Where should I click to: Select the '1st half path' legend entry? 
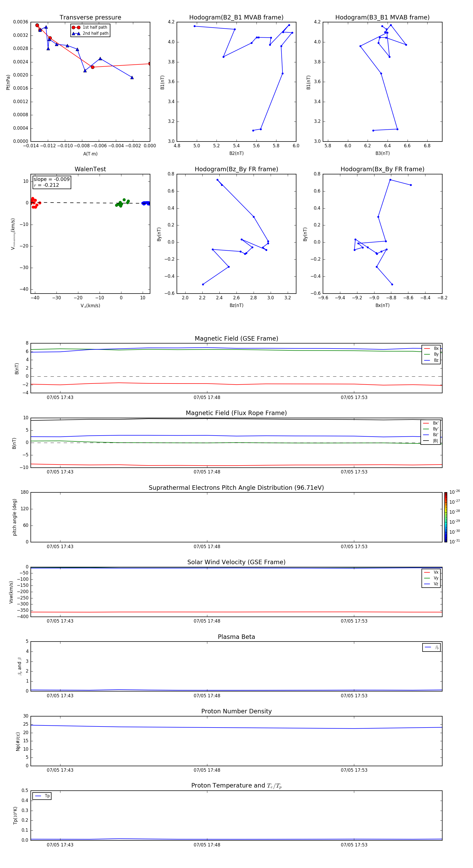(x=90, y=27)
